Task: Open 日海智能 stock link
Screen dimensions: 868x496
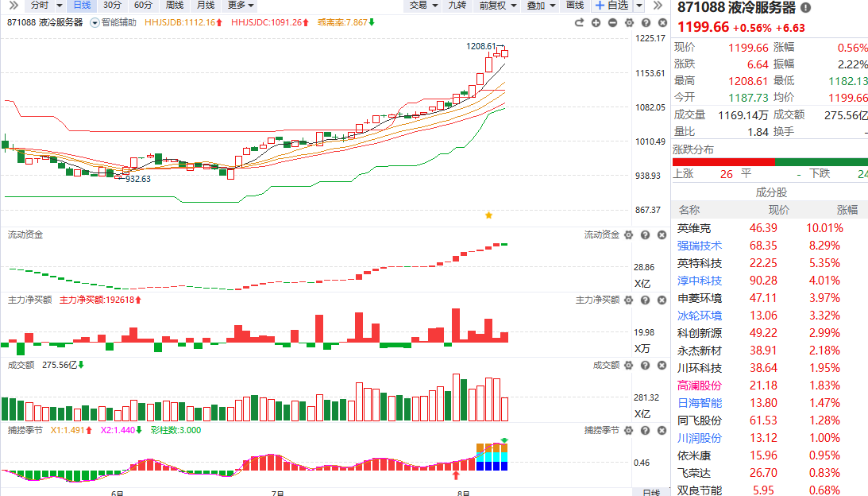Action: [x=699, y=403]
